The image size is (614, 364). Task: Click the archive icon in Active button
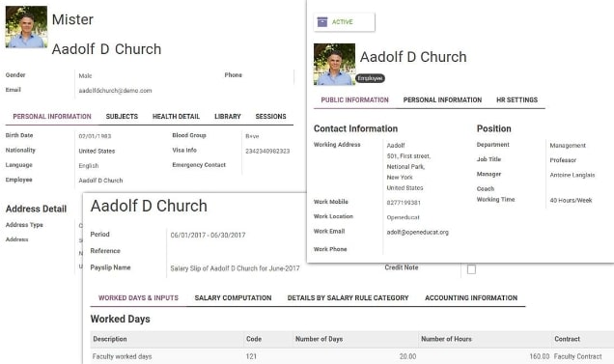click(x=322, y=22)
